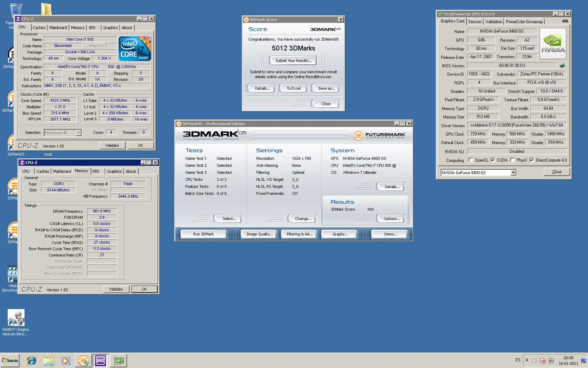Image resolution: width=588 pixels, height=368 pixels.
Task: Open Graphics tab in upper CPU-Z window
Action: 110,28
